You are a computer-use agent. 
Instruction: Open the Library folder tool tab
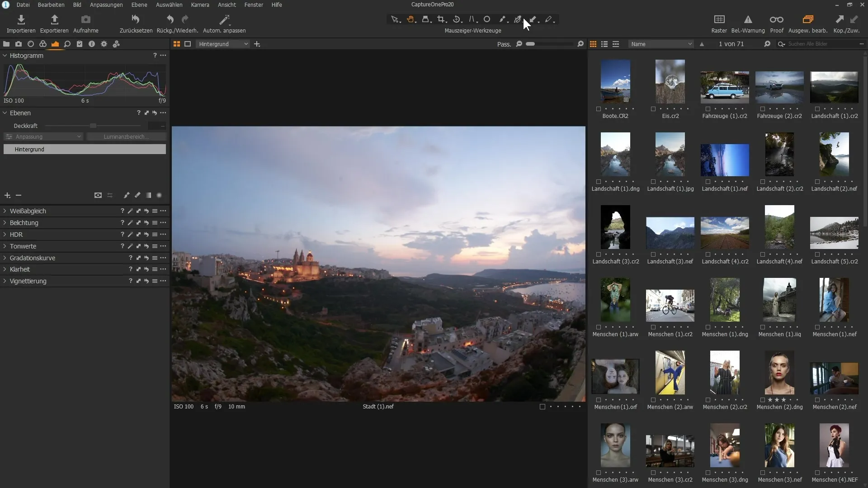click(6, 44)
